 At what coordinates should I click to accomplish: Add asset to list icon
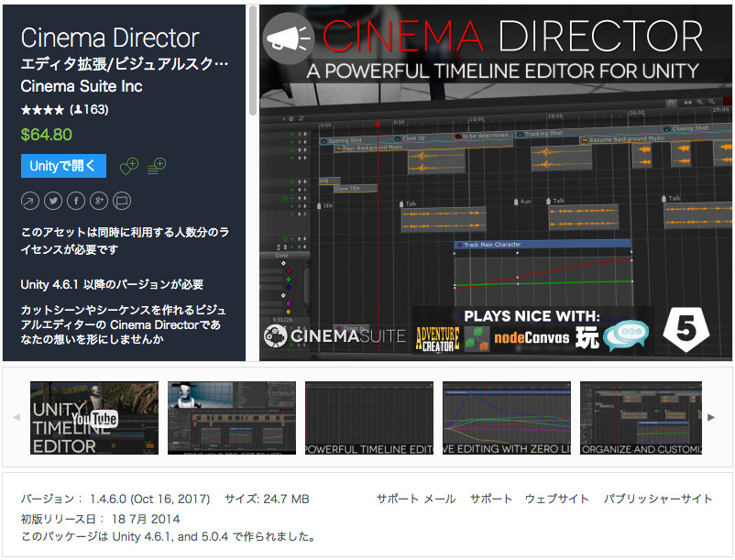point(157,166)
